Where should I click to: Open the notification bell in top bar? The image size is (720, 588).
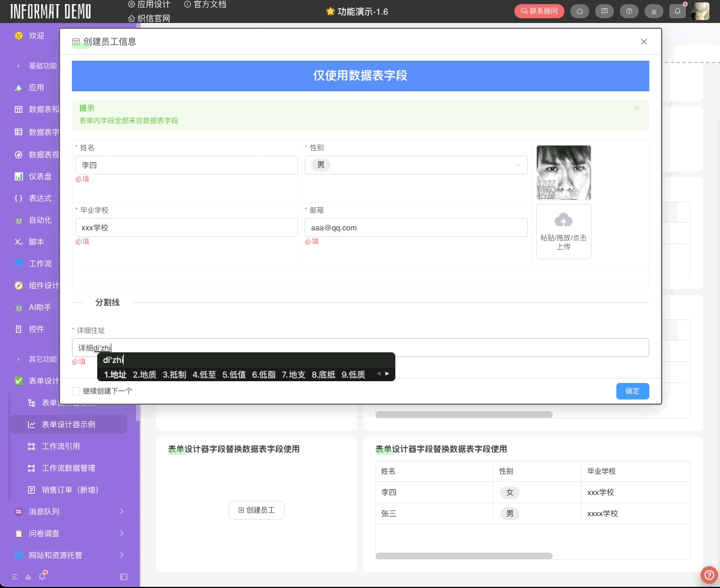[678, 11]
